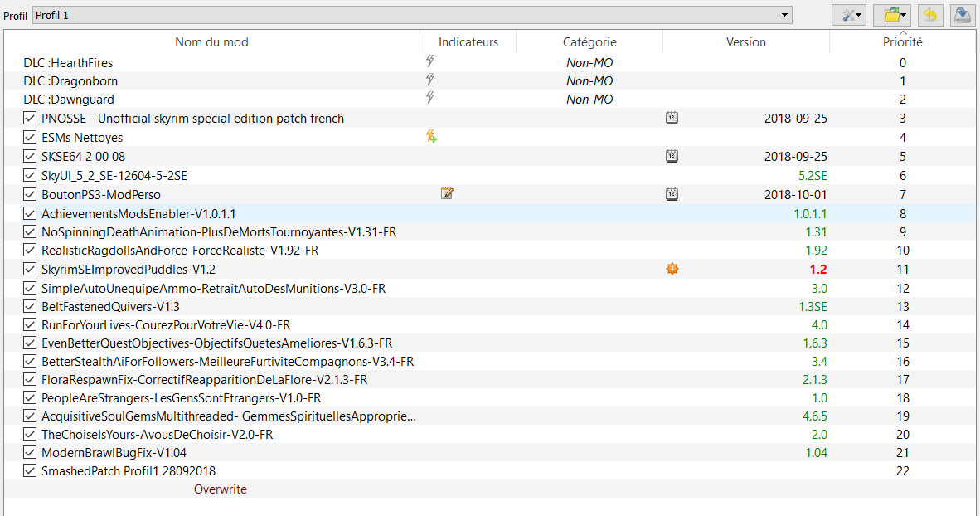Click the yellow undo arrow restore-backup button
Viewport: 980px width, 516px height.
[x=930, y=15]
